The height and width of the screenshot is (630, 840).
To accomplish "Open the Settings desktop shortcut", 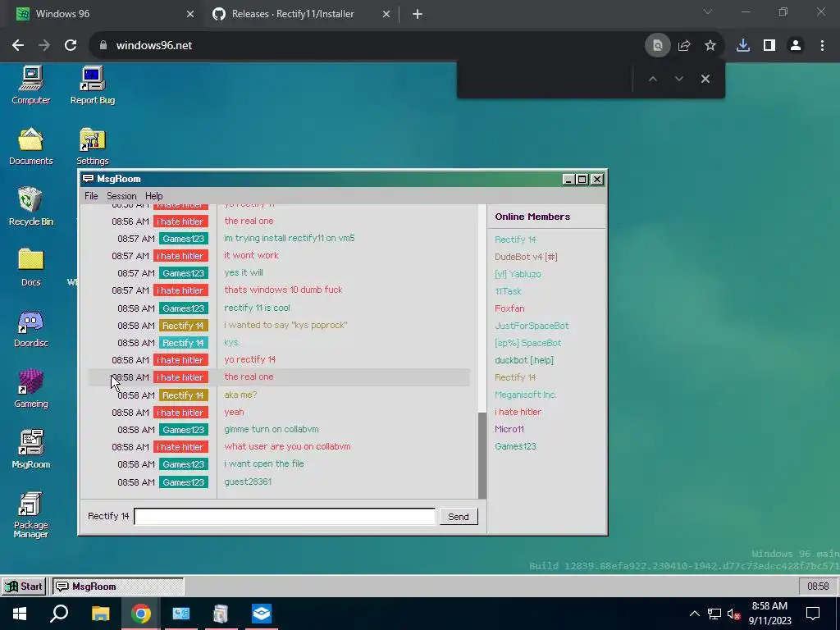I will [92, 146].
